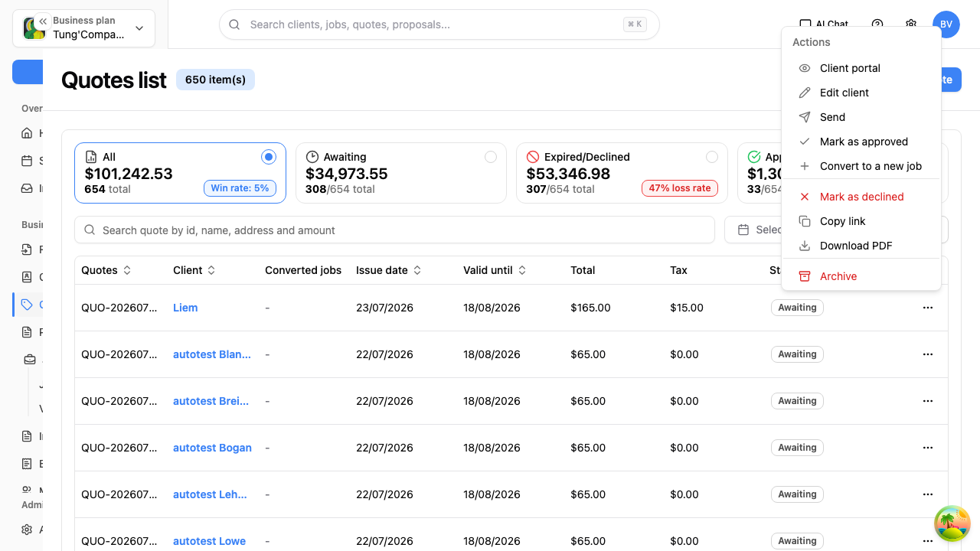Open row actions for autotest Blan... quote

click(928, 354)
